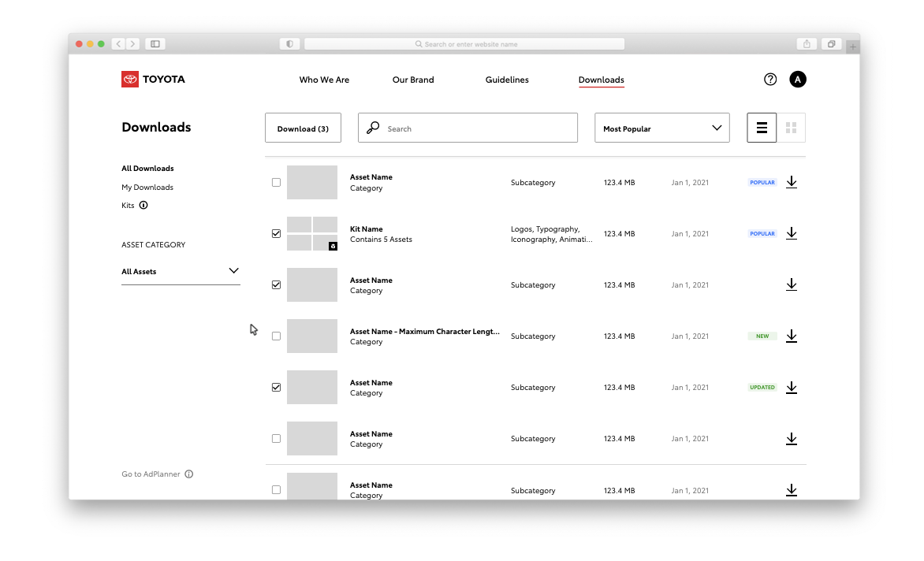Click the thumbnail of the NEW asset

click(312, 336)
